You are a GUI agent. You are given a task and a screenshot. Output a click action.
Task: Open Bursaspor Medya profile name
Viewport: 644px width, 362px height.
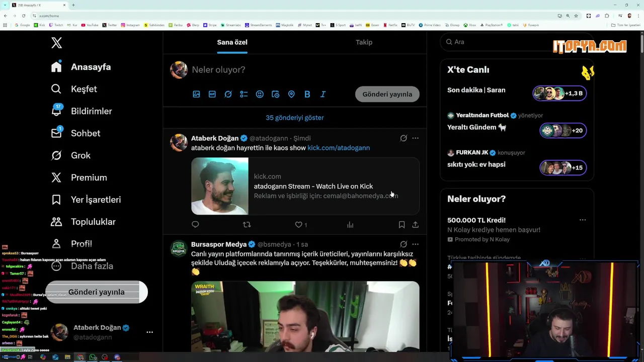[219, 244]
